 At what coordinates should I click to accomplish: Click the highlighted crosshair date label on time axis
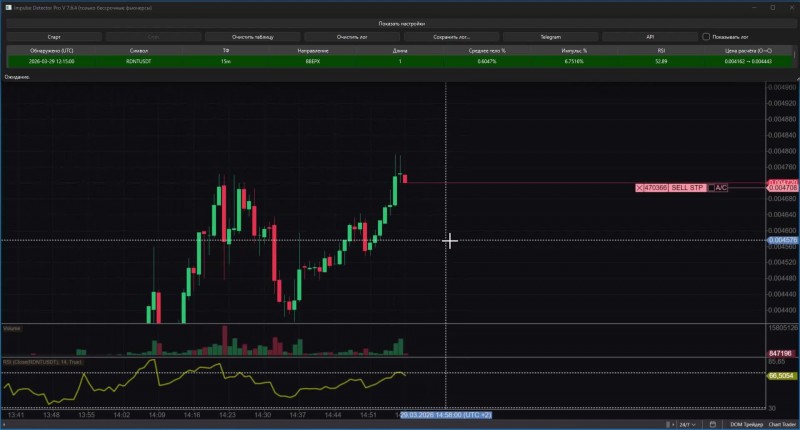446,415
